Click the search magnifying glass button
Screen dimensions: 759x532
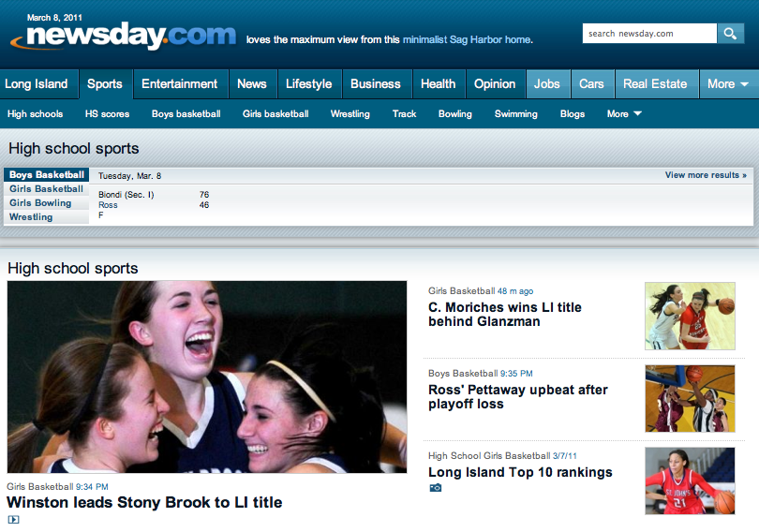731,34
